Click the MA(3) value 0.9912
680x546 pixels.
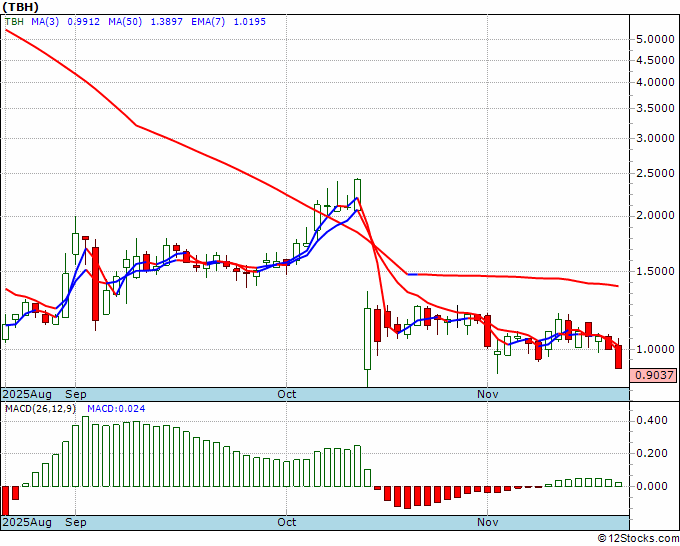[x=84, y=22]
